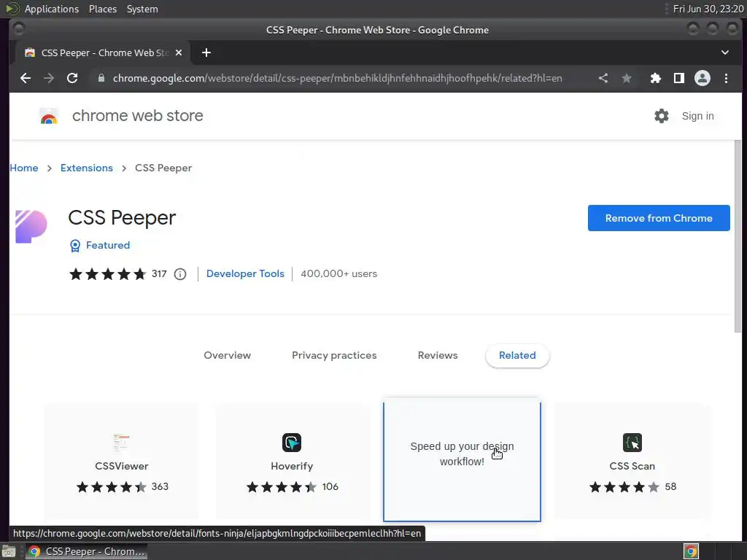Expand the tab search dropdown
This screenshot has height=560, width=747.
[x=724, y=52]
